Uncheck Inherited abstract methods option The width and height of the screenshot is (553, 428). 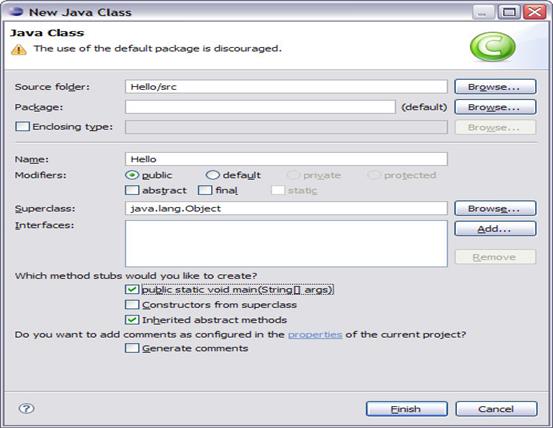point(132,320)
